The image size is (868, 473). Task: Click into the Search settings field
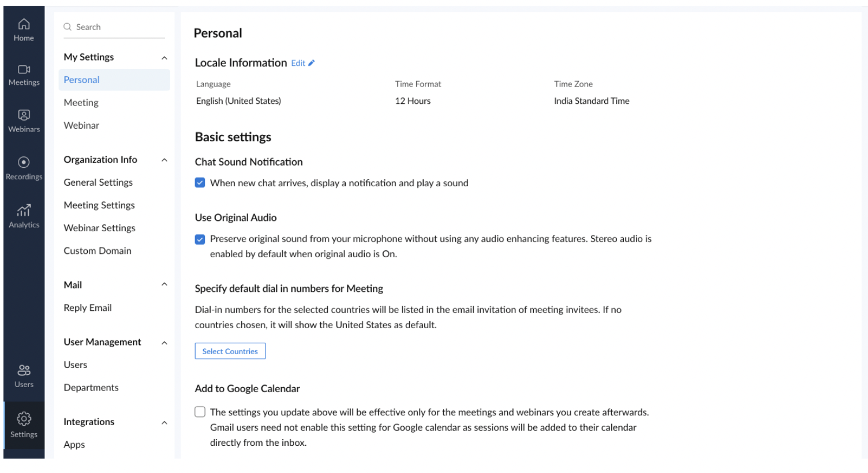tap(114, 27)
